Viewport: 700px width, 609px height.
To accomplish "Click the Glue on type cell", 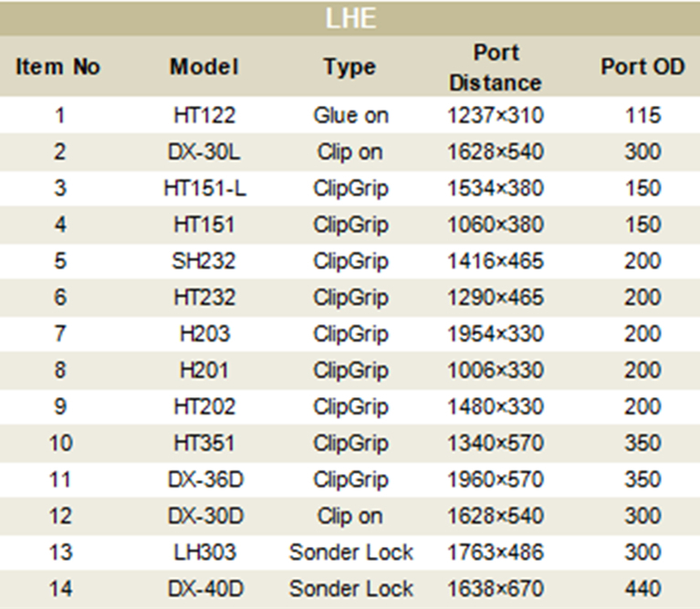I will click(350, 116).
